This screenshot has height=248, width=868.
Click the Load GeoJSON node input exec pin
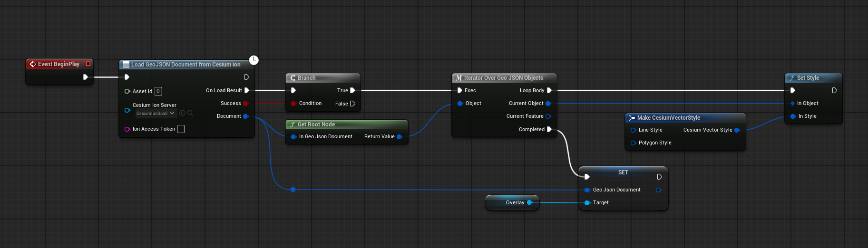pos(127,77)
